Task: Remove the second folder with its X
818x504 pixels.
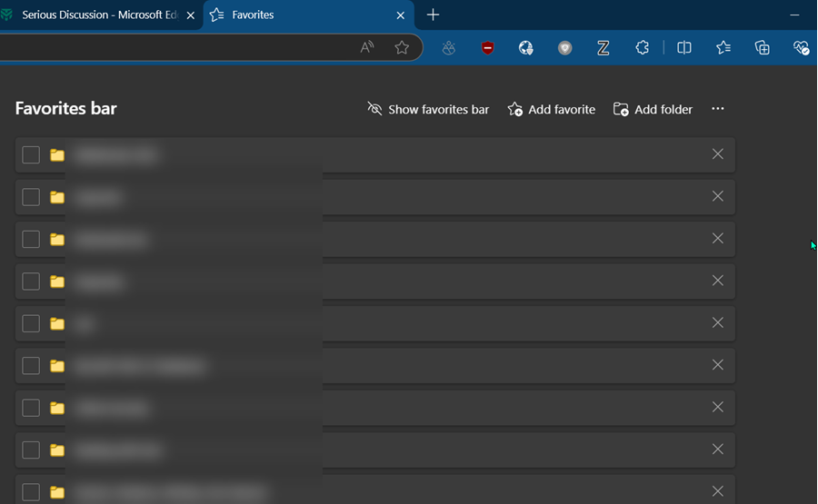Action: pyautogui.click(x=718, y=196)
